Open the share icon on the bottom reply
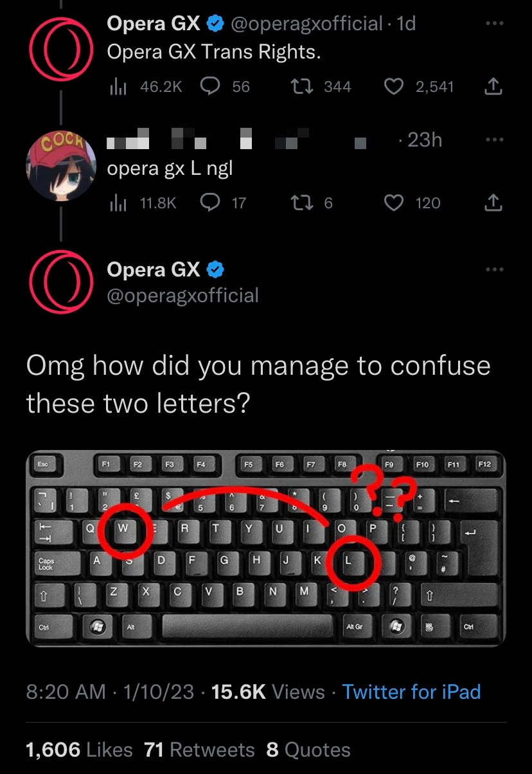Viewport: 532px width, 774px height. [x=493, y=203]
